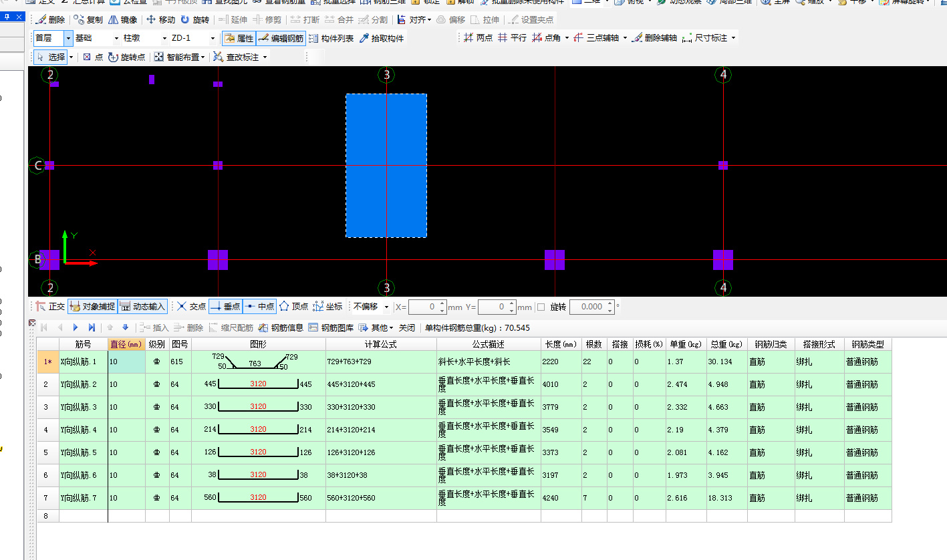
Task: Select the 点 point placement tool
Action: pos(93,57)
